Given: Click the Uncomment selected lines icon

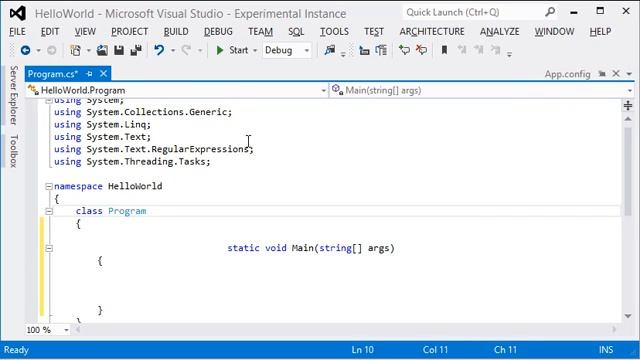Looking at the screenshot, I should click(421, 50).
